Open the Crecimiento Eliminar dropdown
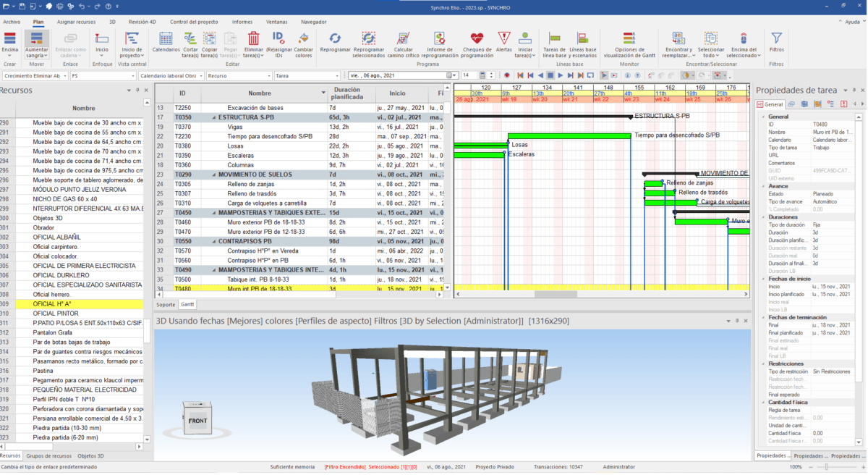868x475 pixels. point(64,75)
